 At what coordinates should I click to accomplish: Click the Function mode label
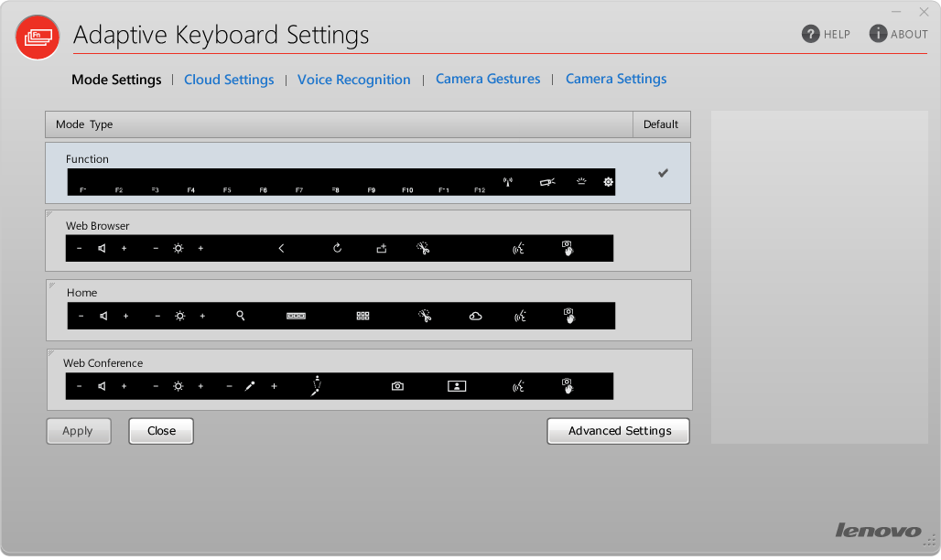87,159
